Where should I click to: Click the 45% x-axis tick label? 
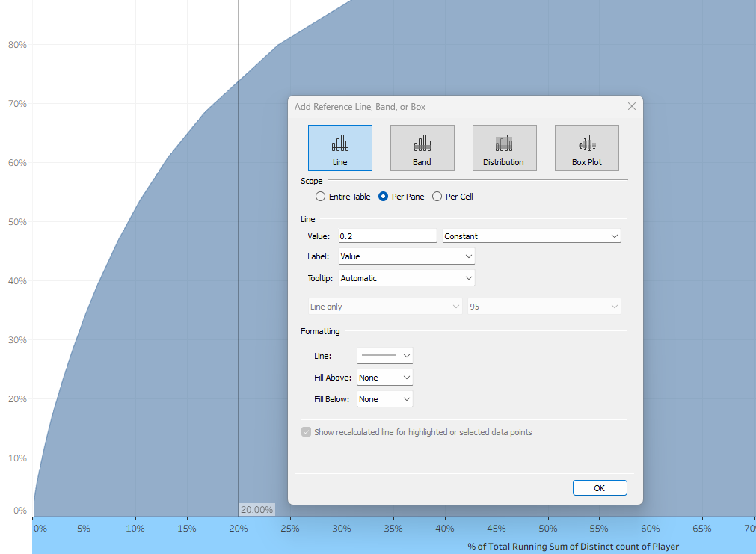(x=496, y=529)
